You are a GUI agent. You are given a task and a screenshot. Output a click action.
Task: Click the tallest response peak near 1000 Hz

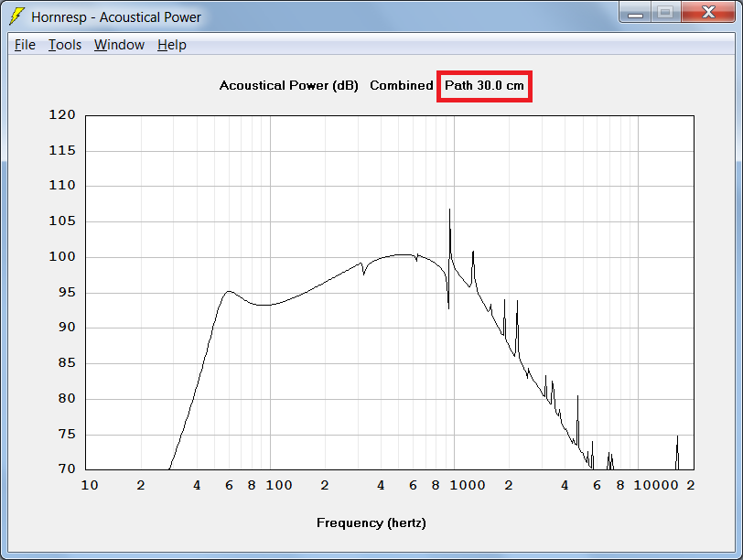[449, 210]
